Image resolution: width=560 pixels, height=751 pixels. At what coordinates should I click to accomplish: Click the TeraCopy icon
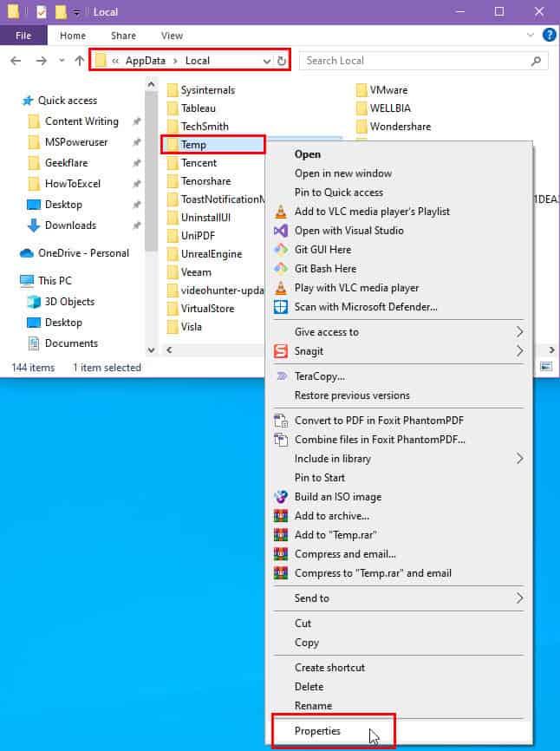coord(282,376)
